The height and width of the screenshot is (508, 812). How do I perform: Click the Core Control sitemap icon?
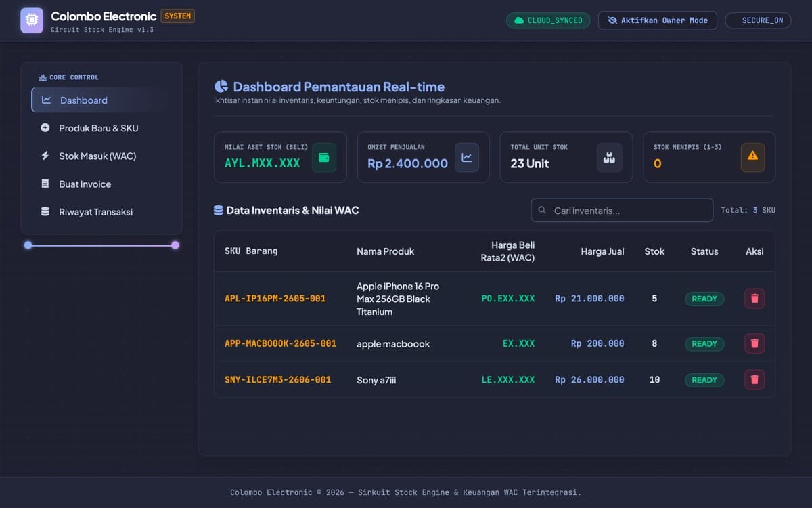43,78
